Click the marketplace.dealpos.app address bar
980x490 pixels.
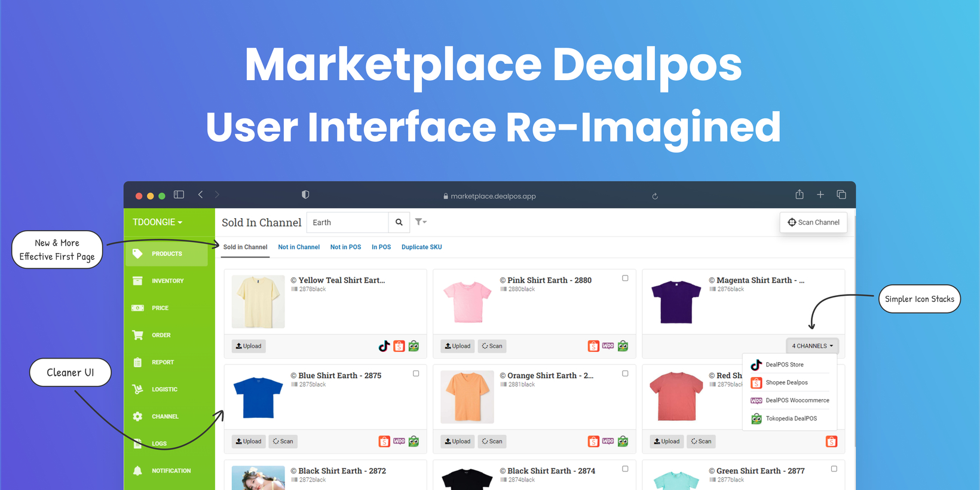coord(490,196)
